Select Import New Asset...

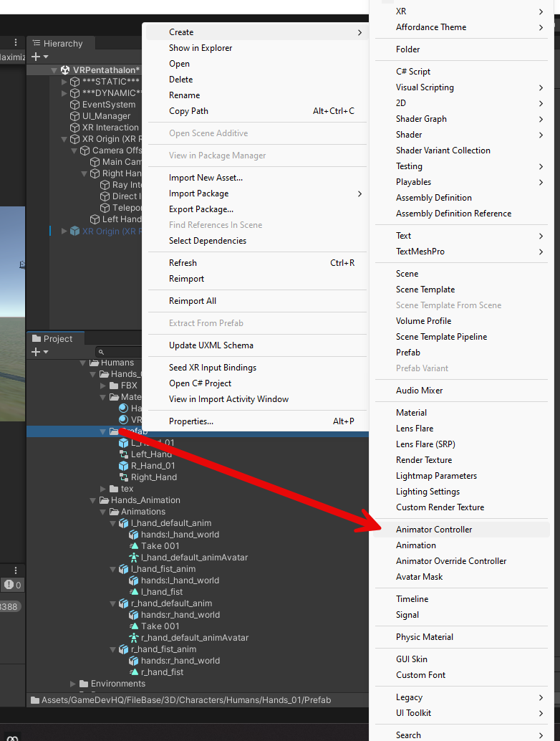pyautogui.click(x=257, y=178)
